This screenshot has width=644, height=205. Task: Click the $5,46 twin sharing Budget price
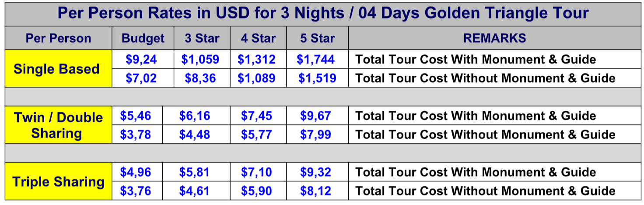coord(136,116)
